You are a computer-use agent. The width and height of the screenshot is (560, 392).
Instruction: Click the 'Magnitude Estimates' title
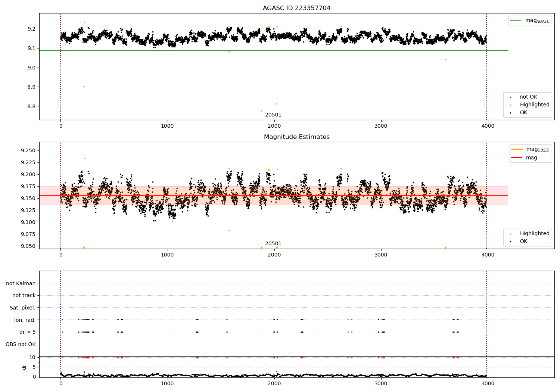[296, 137]
